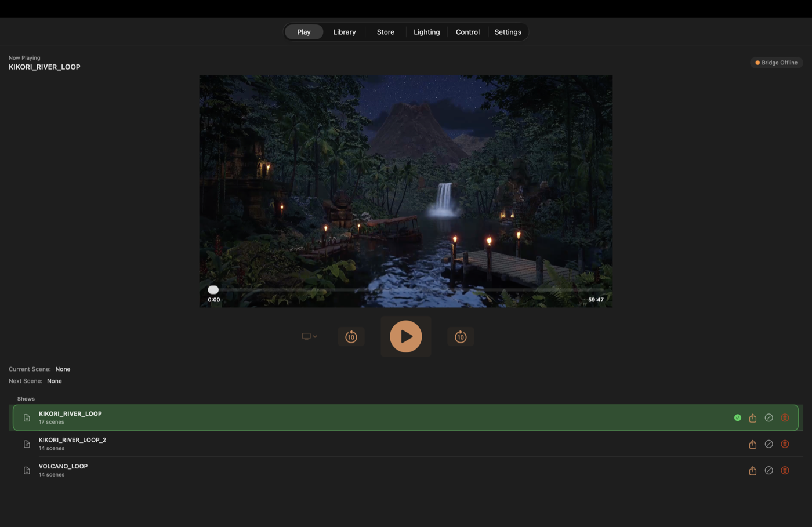Click the disable icon for KIKORI_RIVER_LOOP_2
This screenshot has height=527, width=812.
click(x=769, y=444)
